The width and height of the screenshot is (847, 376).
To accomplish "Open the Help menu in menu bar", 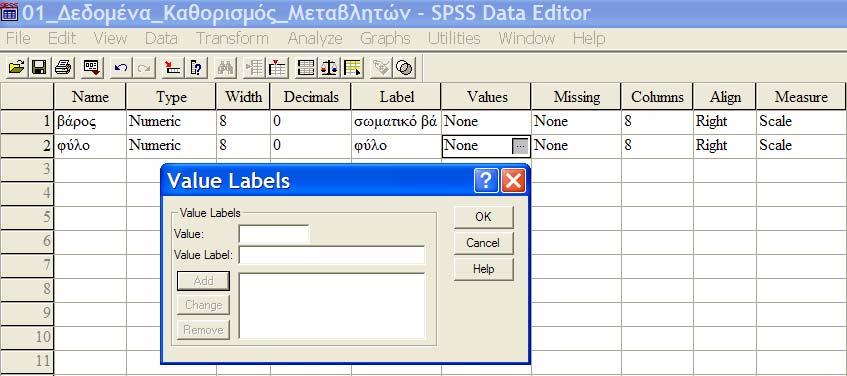I will 589,38.
